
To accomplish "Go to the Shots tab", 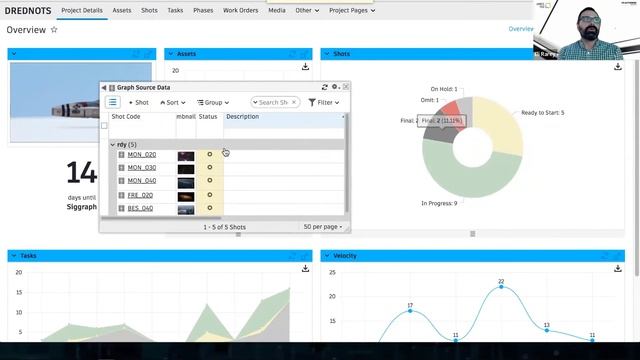I will [149, 10].
